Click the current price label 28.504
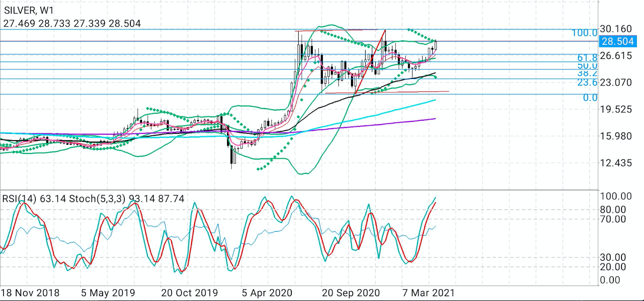Image resolution: width=644 pixels, height=301 pixels. [x=617, y=42]
